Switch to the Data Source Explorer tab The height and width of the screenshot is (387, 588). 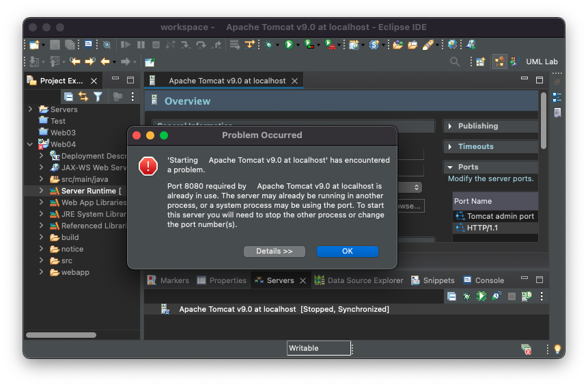pos(359,280)
